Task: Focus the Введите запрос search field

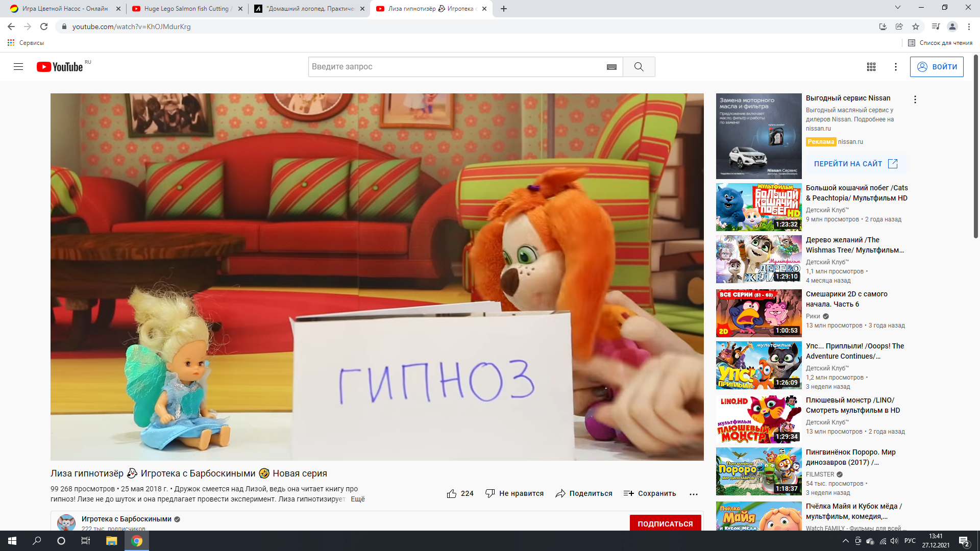Action: click(x=457, y=67)
